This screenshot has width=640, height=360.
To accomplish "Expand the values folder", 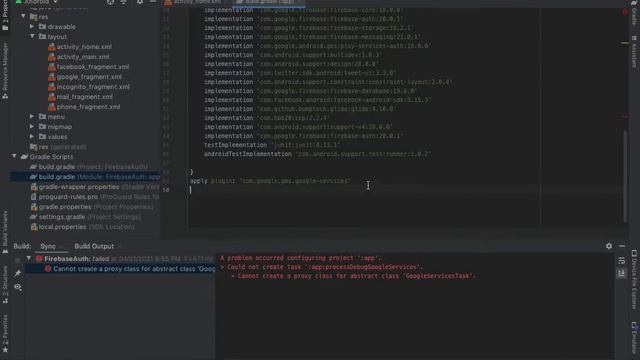I will tap(32, 136).
